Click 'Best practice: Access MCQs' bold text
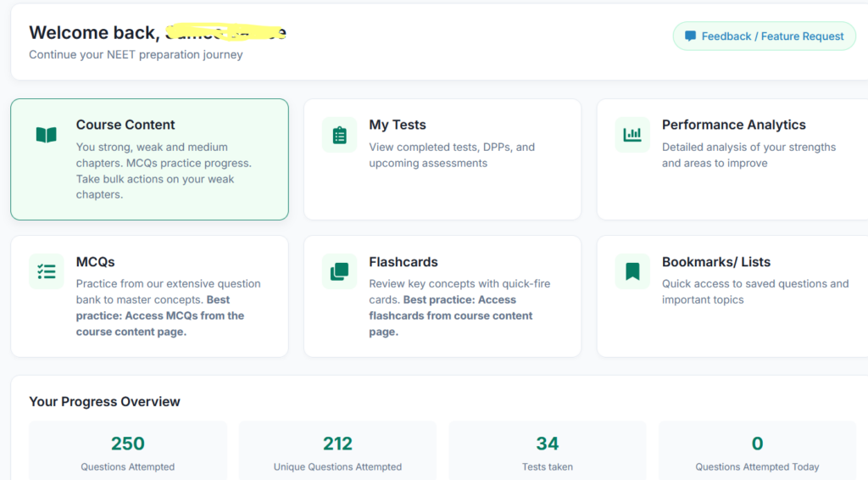 coord(160,315)
